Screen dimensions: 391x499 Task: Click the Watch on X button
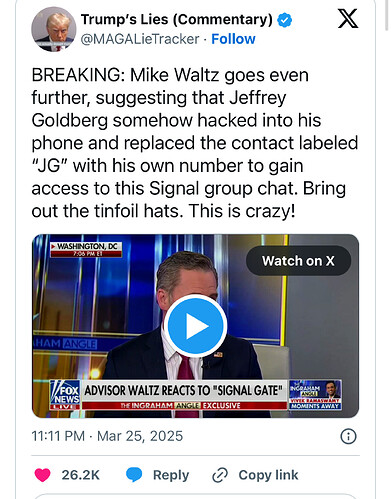[x=298, y=261]
